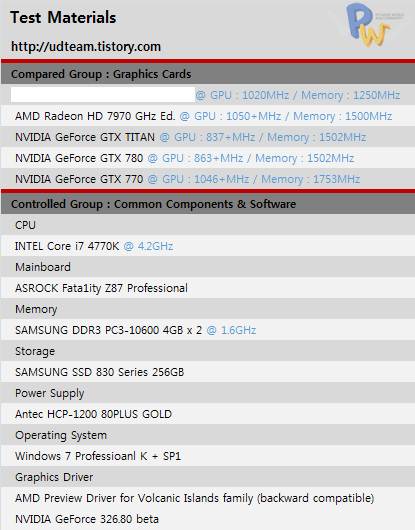Select the INTEL Core i7 4770K row
This screenshot has width=415, height=530.
point(208,246)
